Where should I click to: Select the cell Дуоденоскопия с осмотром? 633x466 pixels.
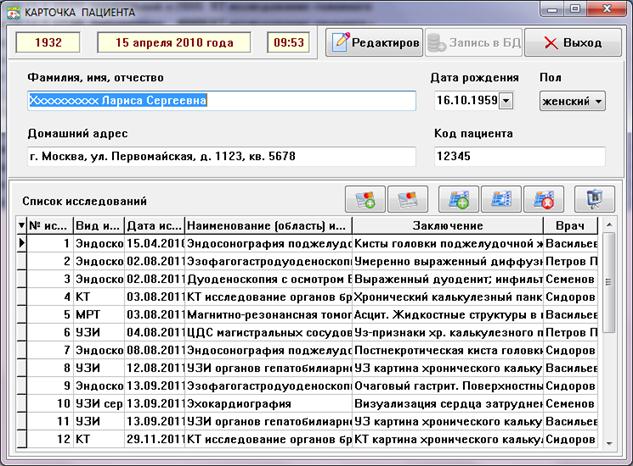pyautogui.click(x=268, y=279)
